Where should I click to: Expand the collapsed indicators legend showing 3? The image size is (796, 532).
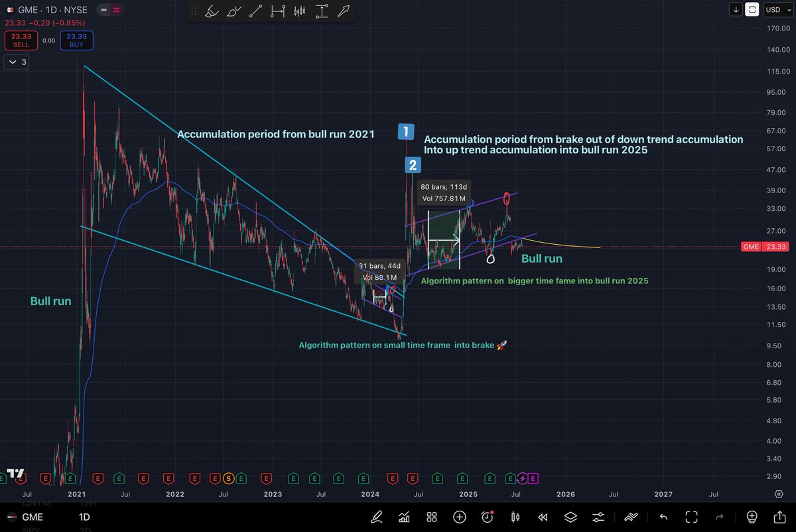point(17,62)
